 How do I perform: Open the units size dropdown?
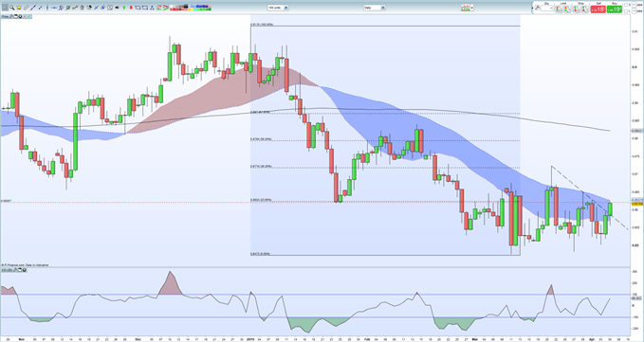tap(278, 8)
